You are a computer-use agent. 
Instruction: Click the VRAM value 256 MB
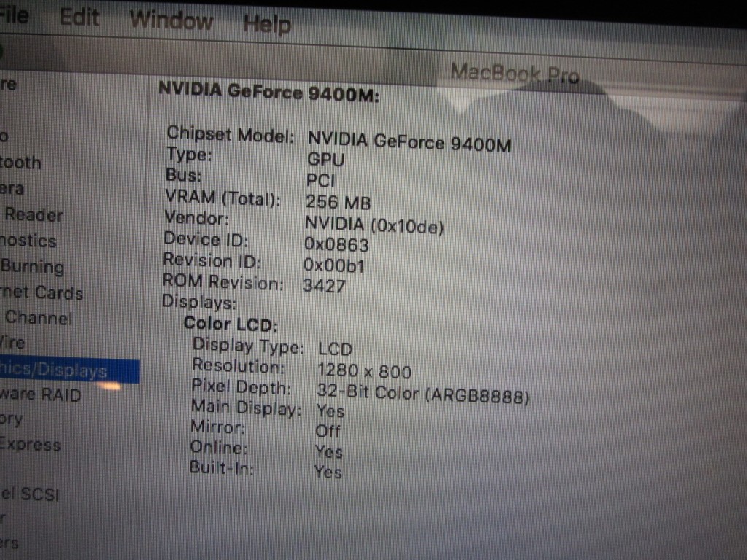338,202
